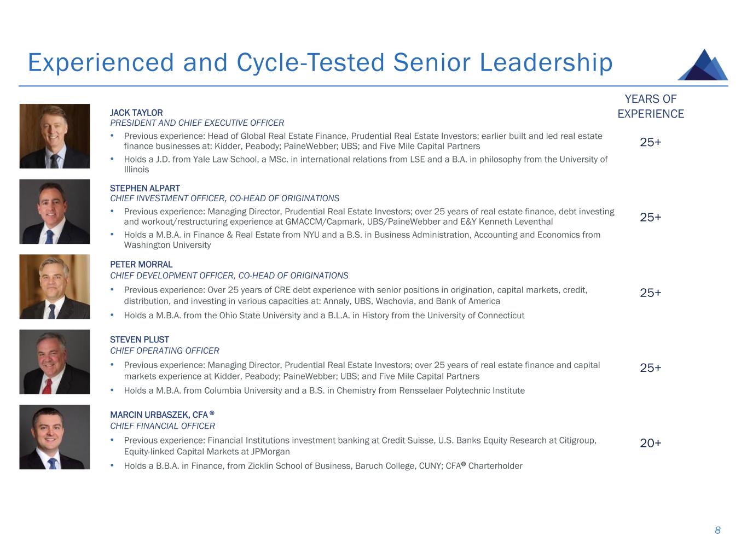Click Steven Plust's headshot photo
Image resolution: width=747 pixels, height=560 pixels.
point(55,361)
